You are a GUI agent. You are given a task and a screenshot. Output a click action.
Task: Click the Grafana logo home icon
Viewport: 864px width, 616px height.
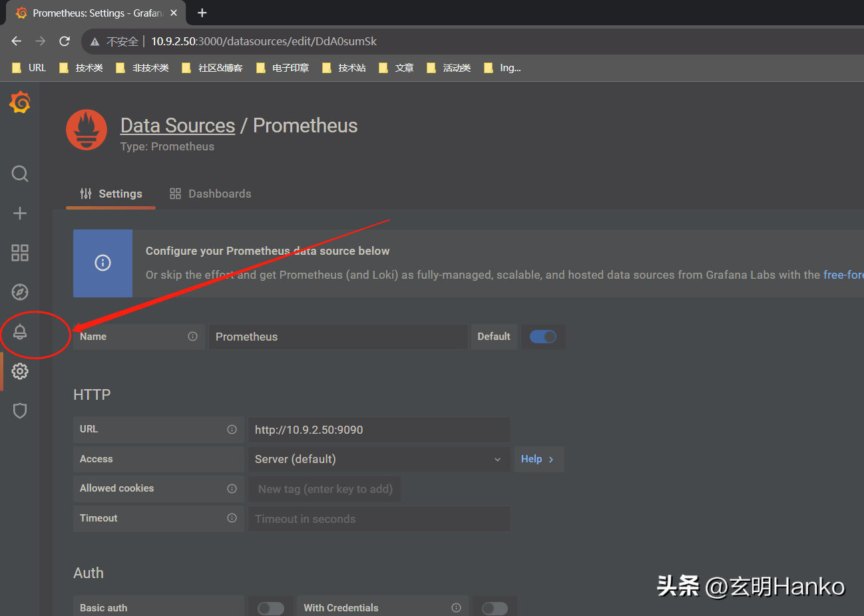20,103
